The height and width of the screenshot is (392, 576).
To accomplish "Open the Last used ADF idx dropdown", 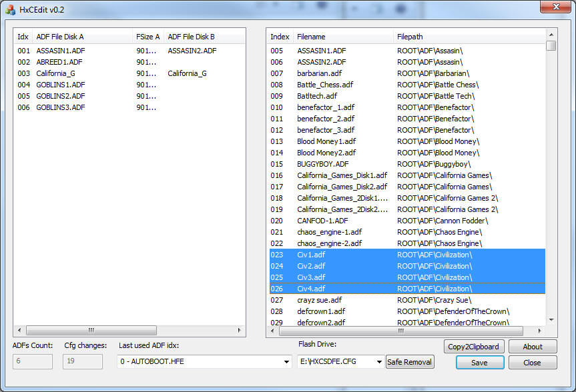I will (x=286, y=362).
